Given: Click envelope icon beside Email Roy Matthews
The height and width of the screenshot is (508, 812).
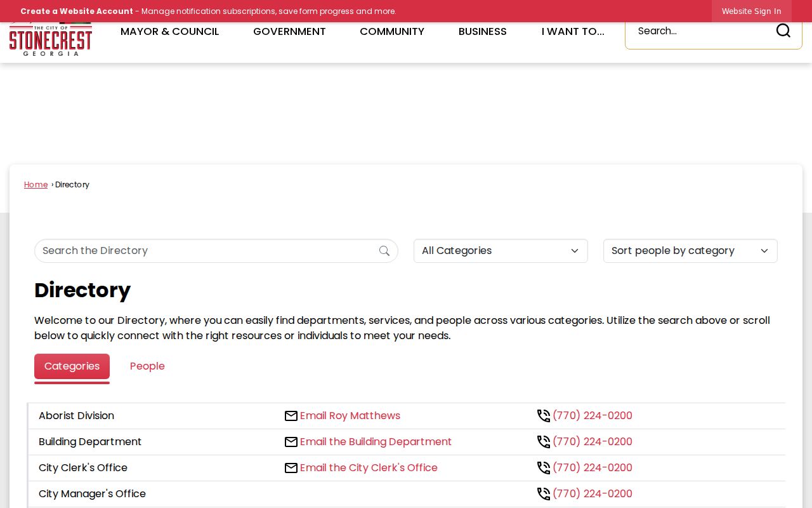Looking at the screenshot, I should pyautogui.click(x=291, y=416).
